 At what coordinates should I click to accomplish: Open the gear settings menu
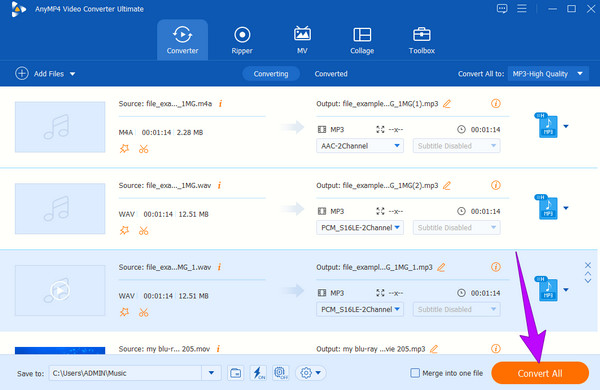(x=310, y=373)
